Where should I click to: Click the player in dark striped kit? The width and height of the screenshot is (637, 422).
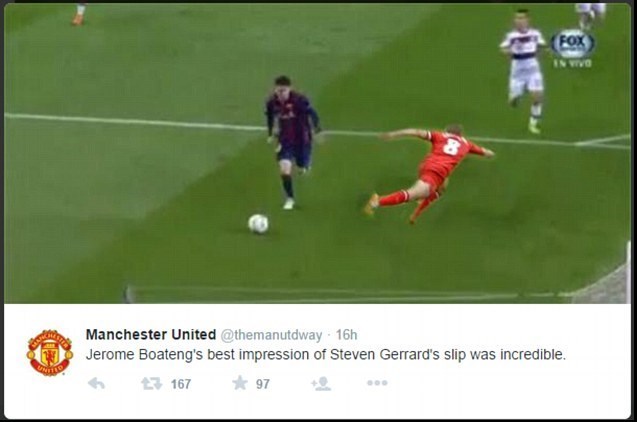292,142
